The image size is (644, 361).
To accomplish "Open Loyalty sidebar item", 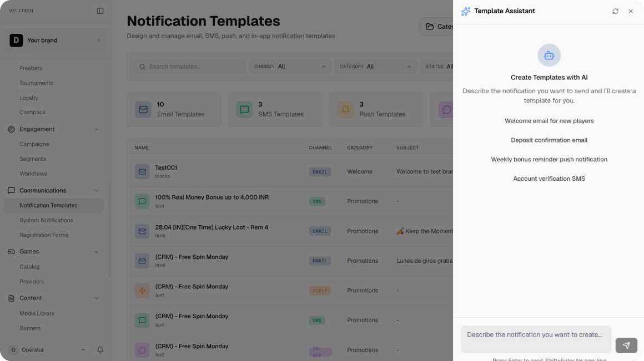I will point(29,98).
